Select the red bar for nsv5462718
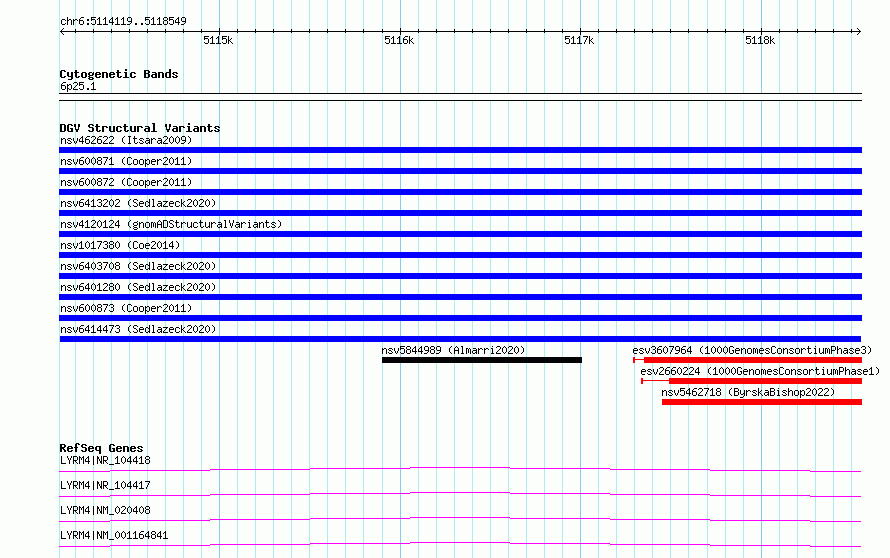The height and width of the screenshot is (558, 890). pyautogui.click(x=762, y=402)
